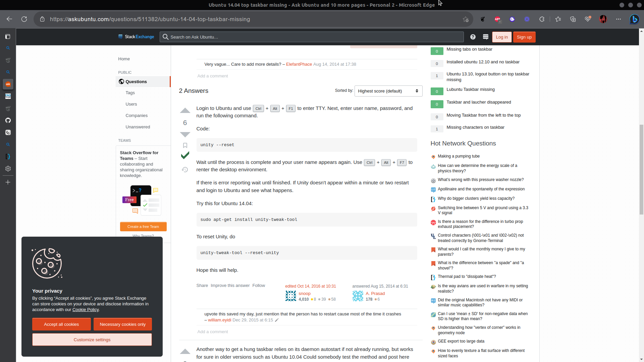This screenshot has width=644, height=362.
Task: Open Bing Copilot sidebar button
Action: (634, 19)
